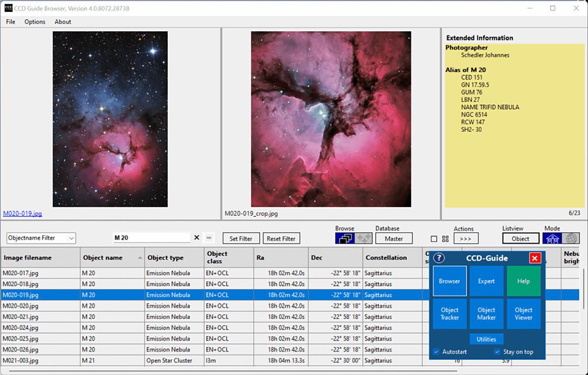Click the M020-019_crop.jpg caption

coord(251,213)
